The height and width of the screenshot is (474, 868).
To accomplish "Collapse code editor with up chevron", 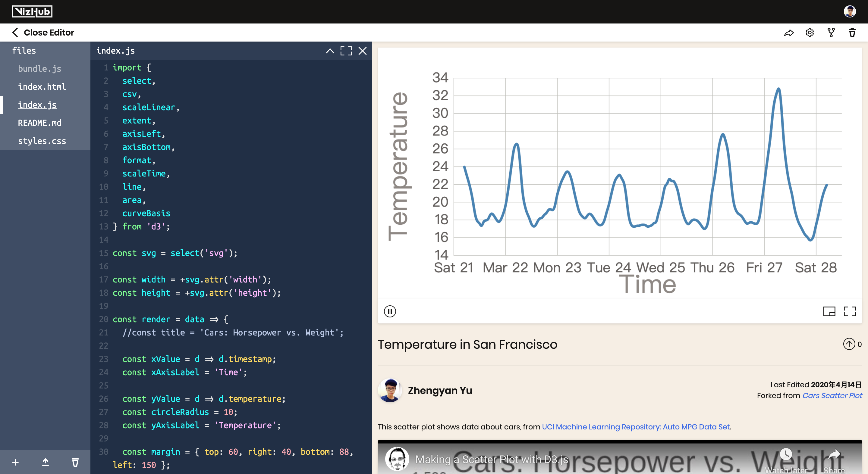I will tap(330, 51).
